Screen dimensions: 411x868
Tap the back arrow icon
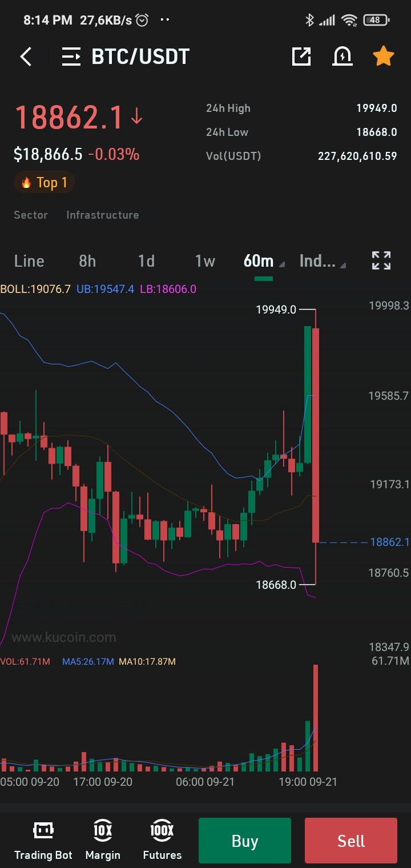(x=26, y=57)
